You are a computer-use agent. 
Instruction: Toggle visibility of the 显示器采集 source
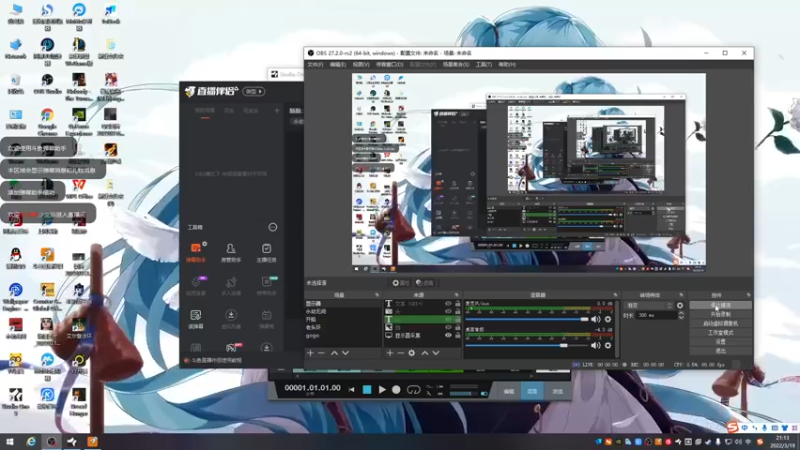(448, 335)
